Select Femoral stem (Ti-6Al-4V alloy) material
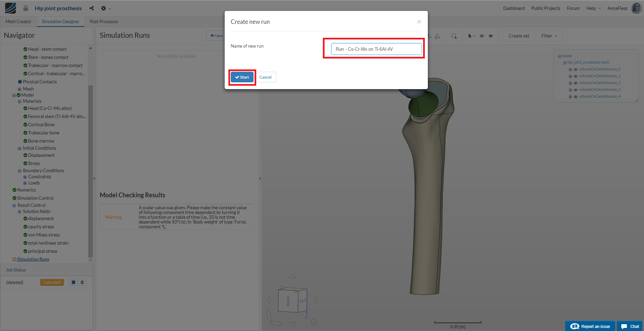644x331 pixels. click(57, 116)
